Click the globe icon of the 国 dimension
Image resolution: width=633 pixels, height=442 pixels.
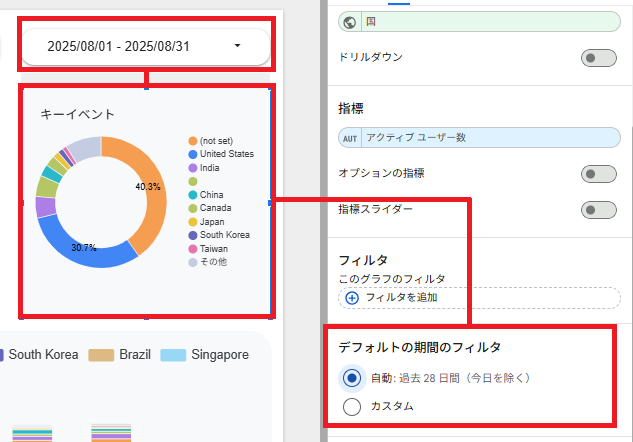(350, 22)
